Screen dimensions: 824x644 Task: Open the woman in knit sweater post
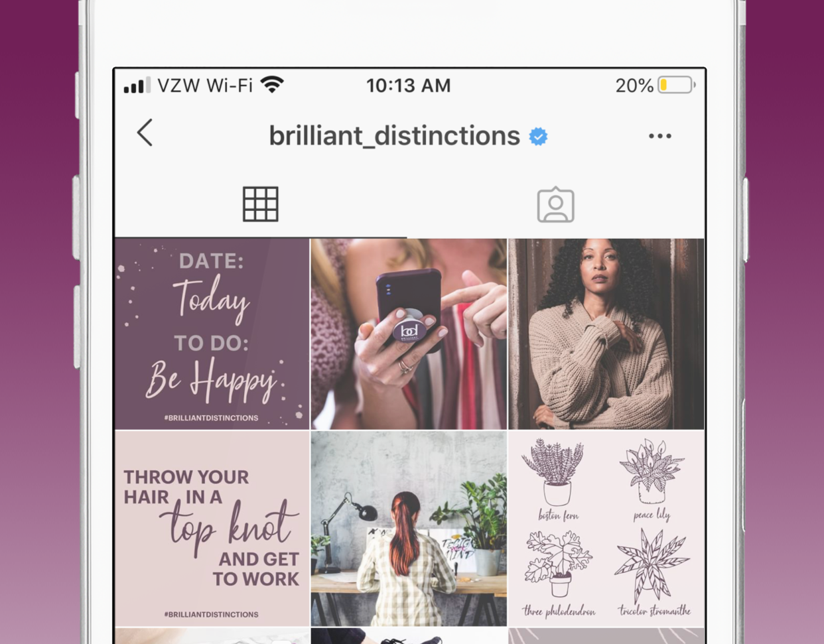(606, 334)
